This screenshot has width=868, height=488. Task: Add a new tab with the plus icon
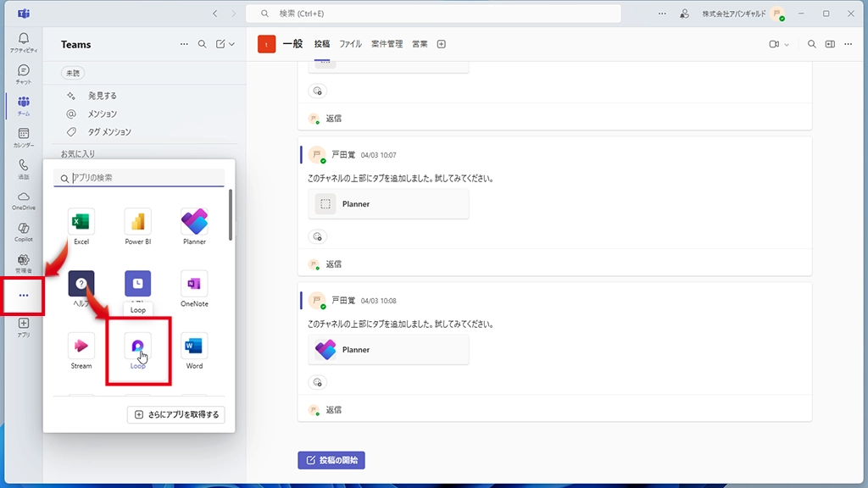pos(441,44)
